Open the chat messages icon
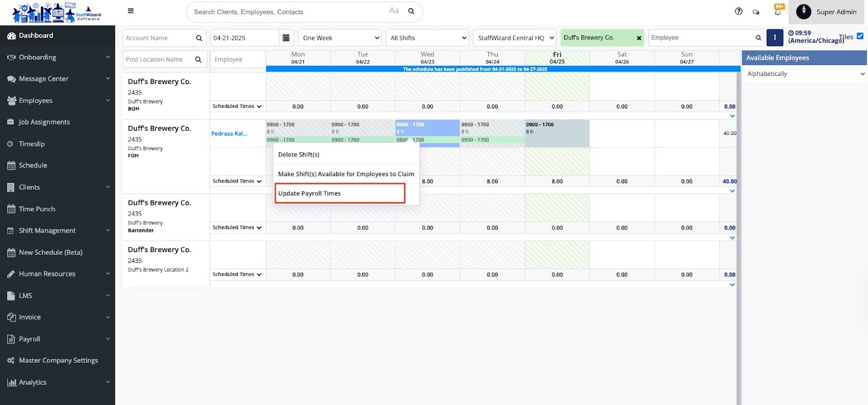This screenshot has height=405, width=868. point(756,12)
